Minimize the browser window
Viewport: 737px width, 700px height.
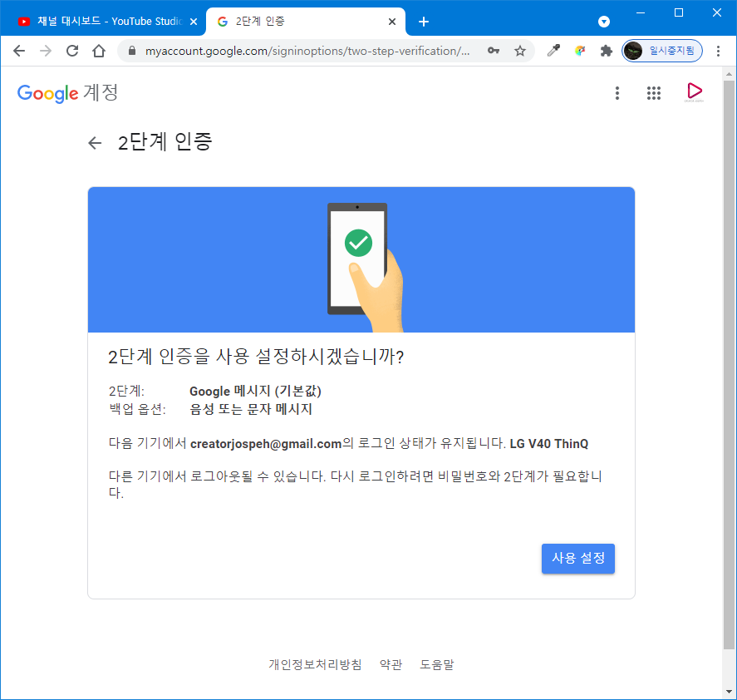[x=640, y=12]
